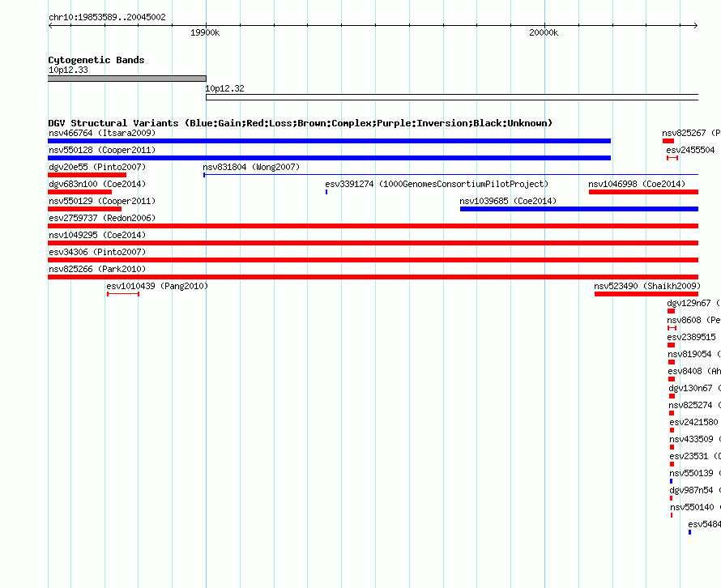The width and height of the screenshot is (721, 588).
Task: Click the 20000k ruler label
Action: point(544,32)
